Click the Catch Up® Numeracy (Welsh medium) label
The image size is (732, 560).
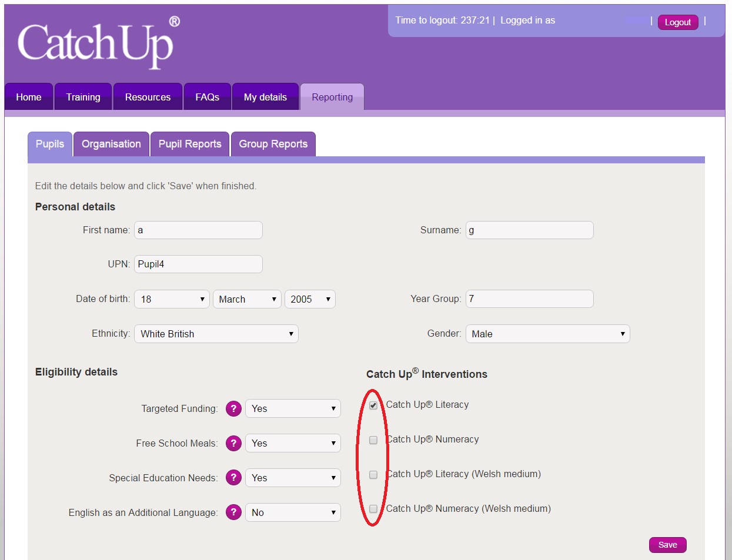(x=468, y=508)
